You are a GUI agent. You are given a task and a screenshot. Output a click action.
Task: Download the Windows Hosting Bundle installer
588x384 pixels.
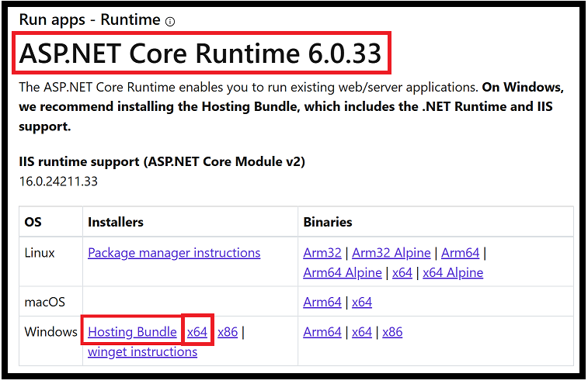click(x=132, y=332)
